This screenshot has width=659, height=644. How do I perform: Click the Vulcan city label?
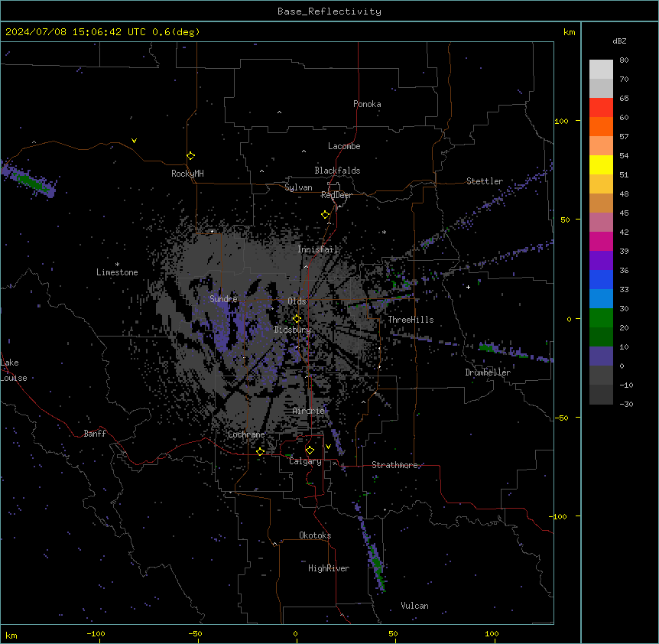point(415,606)
